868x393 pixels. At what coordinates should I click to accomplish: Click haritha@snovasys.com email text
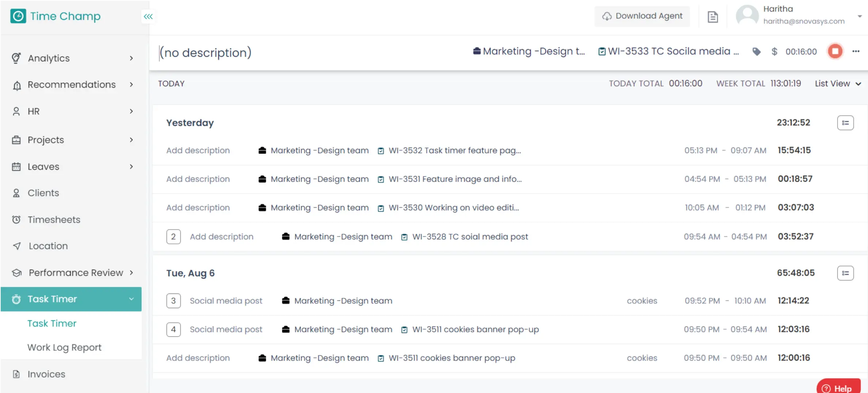[x=804, y=22]
